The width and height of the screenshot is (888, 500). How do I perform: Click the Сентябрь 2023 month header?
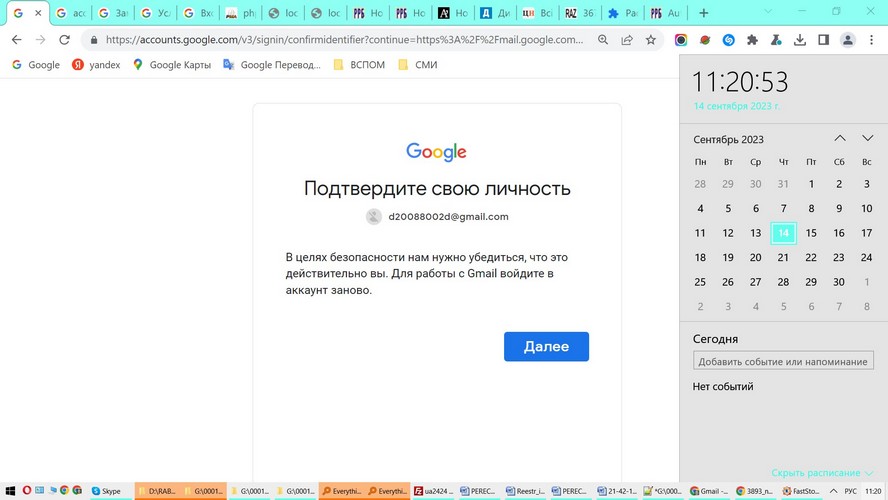728,139
